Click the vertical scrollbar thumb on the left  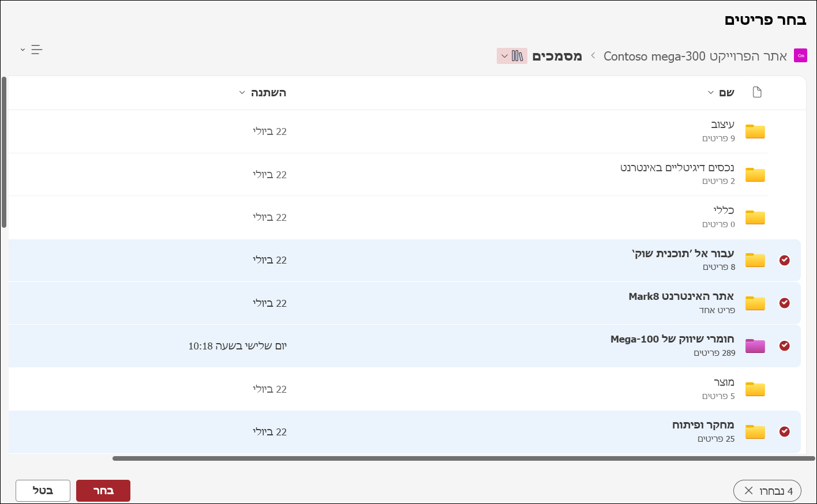4,152
